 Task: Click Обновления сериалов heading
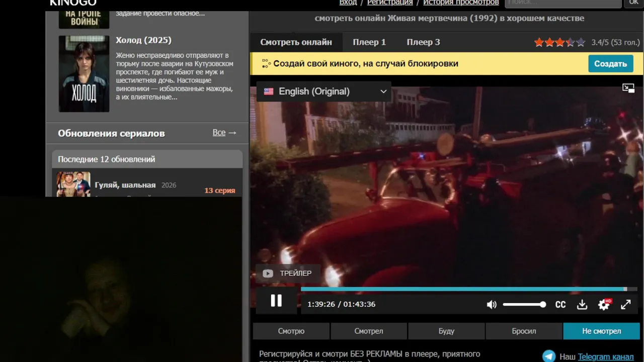111,133
